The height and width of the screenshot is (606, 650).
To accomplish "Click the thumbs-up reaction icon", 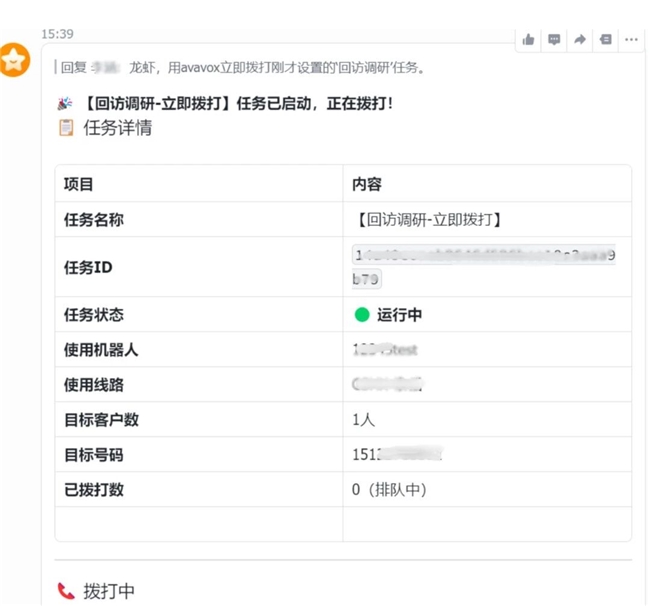I will coord(528,40).
